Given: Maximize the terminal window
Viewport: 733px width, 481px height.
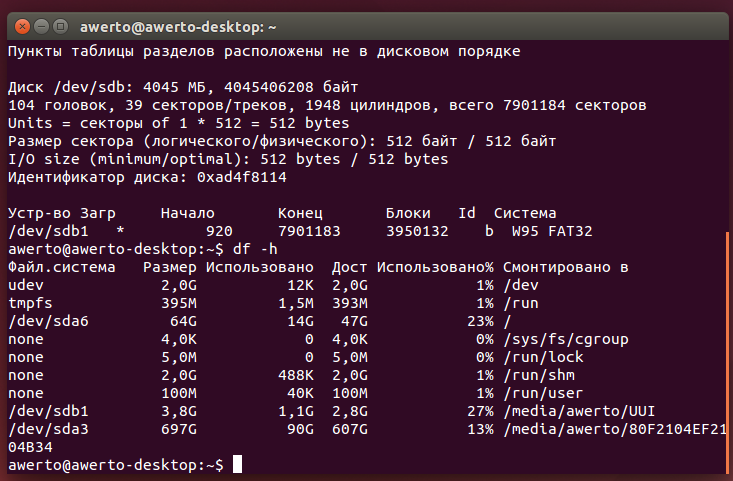Looking at the screenshot, I should [60, 27].
